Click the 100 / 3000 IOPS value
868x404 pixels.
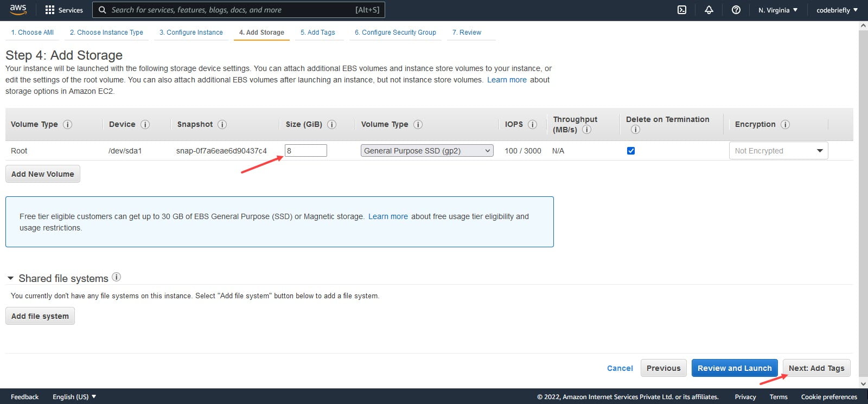tap(523, 151)
